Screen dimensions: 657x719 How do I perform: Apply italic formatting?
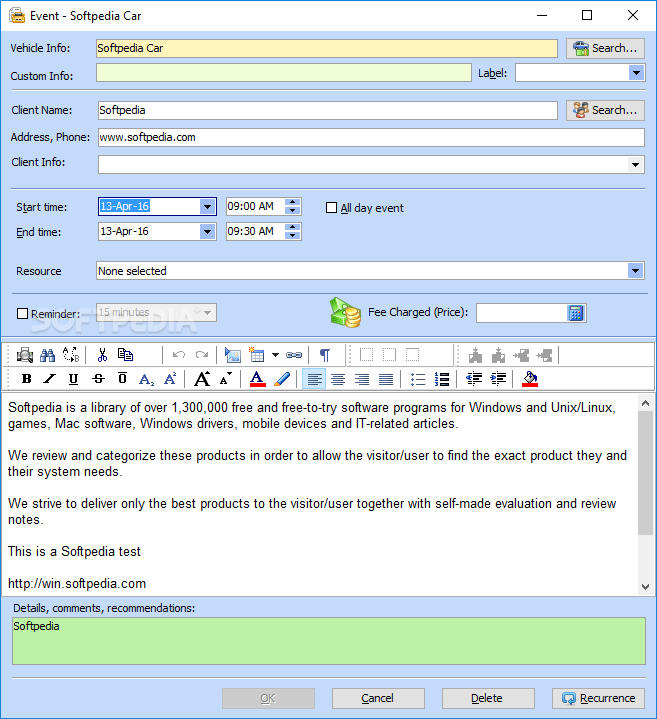coord(50,379)
